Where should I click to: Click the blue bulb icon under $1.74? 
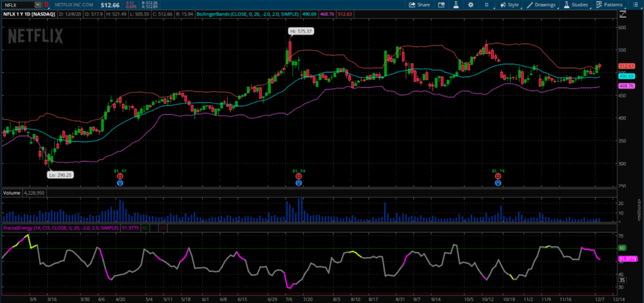[498, 183]
